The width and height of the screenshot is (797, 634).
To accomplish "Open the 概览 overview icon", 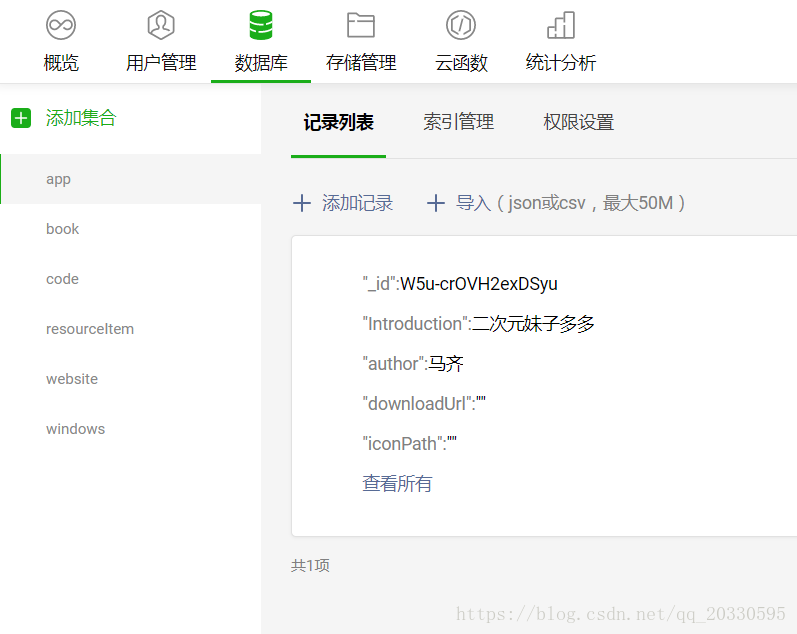I will pyautogui.click(x=61, y=25).
